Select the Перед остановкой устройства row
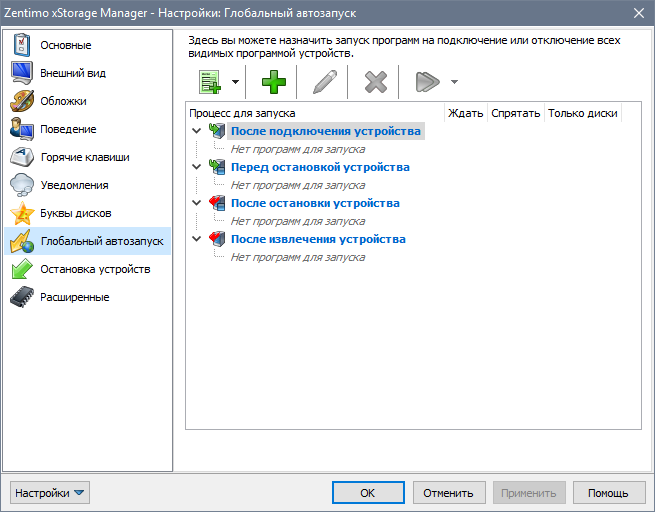The image size is (655, 512). 320,167
